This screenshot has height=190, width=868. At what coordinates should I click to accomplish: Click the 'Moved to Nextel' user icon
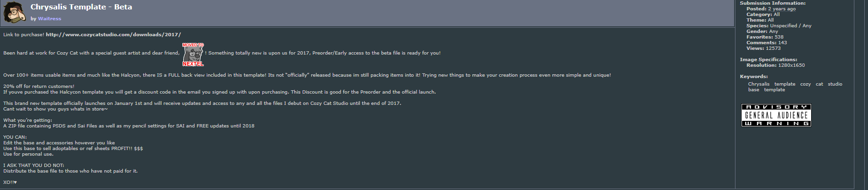[193, 54]
